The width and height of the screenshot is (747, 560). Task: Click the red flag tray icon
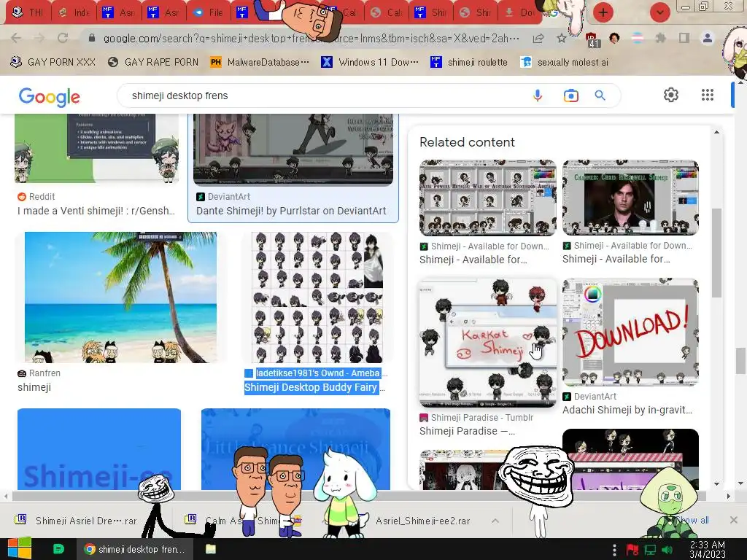pyautogui.click(x=632, y=550)
